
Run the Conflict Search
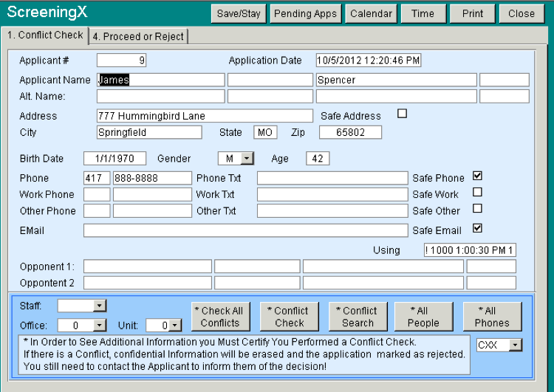click(x=358, y=317)
